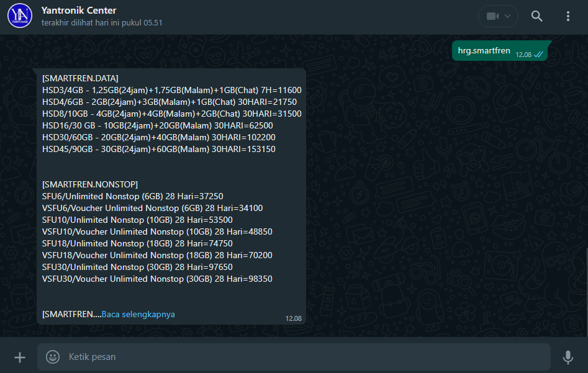The image size is (588, 373).
Task: Record a voice message with the microphone
Action: pos(568,357)
